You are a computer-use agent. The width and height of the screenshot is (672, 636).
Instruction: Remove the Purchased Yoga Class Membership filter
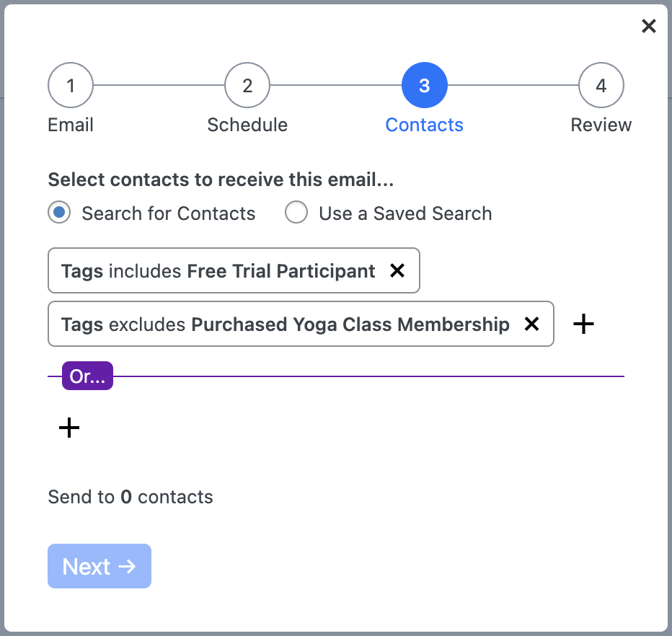531,324
